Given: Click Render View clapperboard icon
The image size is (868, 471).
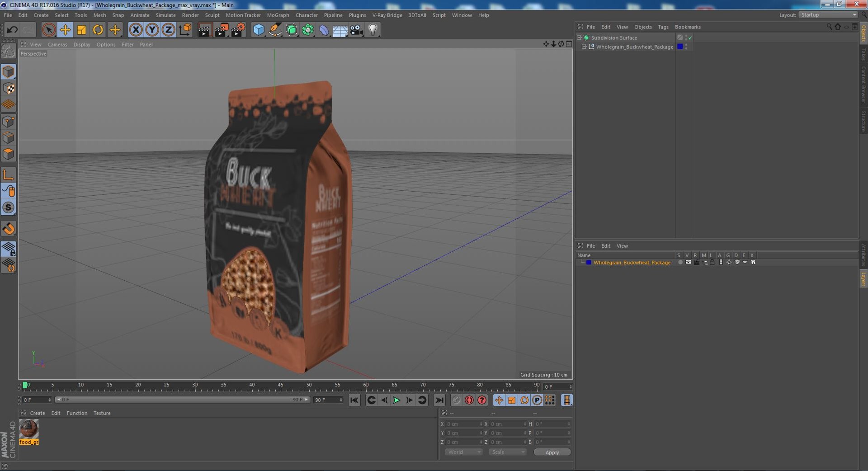Looking at the screenshot, I should (204, 30).
